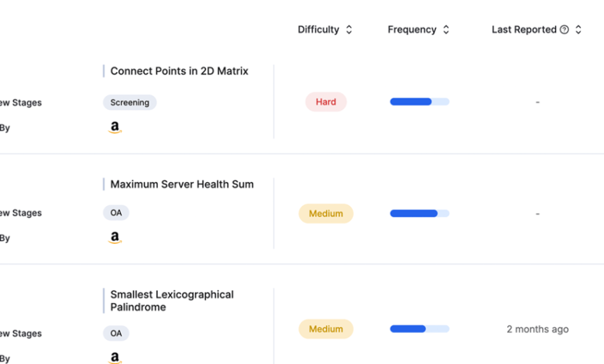The image size is (604, 364).
Task: Sort by the Difficulty column arrows
Action: tap(349, 29)
